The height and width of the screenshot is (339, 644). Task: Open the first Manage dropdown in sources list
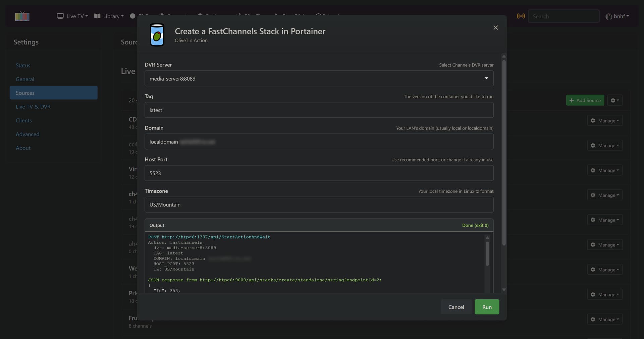click(604, 121)
